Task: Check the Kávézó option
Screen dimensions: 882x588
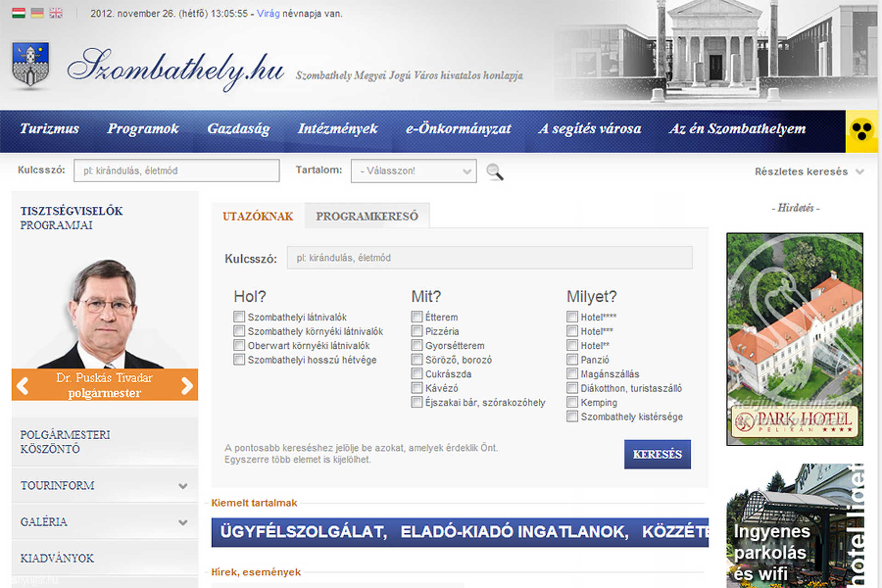Action: [417, 388]
